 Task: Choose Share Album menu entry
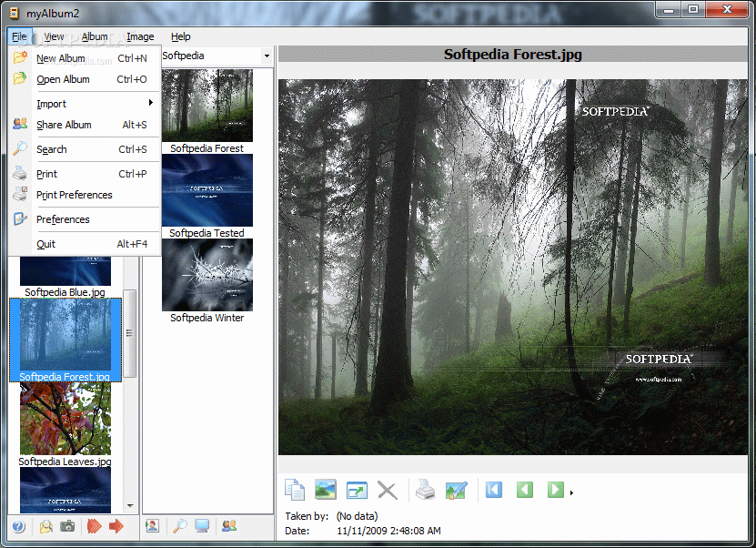[x=85, y=125]
